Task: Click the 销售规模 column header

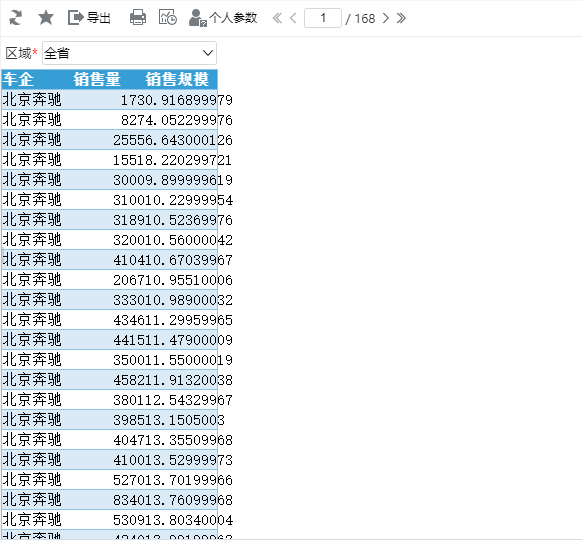Action: (x=177, y=79)
